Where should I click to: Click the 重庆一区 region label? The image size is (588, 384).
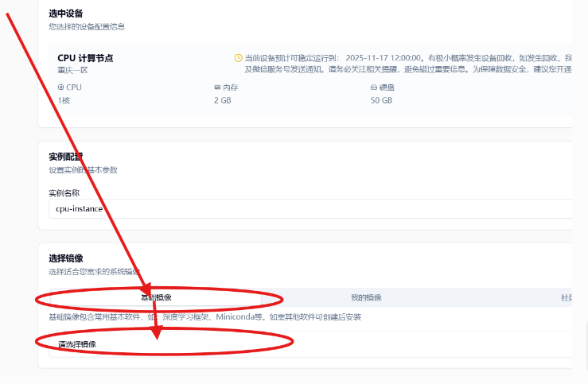[x=72, y=70]
